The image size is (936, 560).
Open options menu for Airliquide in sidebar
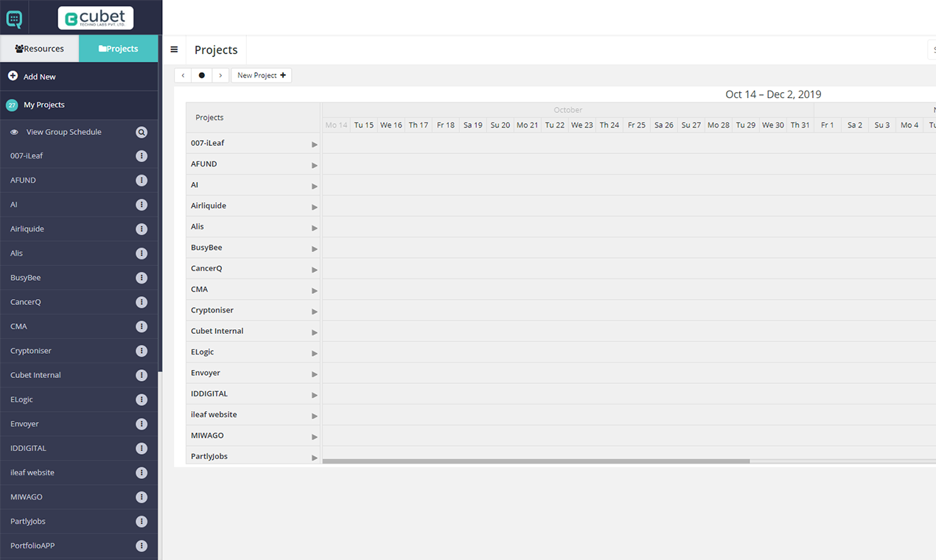click(x=142, y=229)
